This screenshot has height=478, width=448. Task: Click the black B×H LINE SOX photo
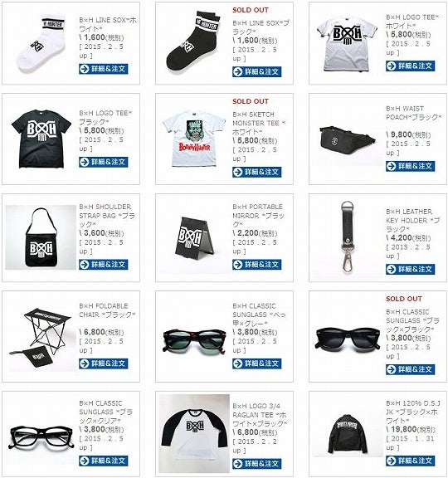coord(193,42)
